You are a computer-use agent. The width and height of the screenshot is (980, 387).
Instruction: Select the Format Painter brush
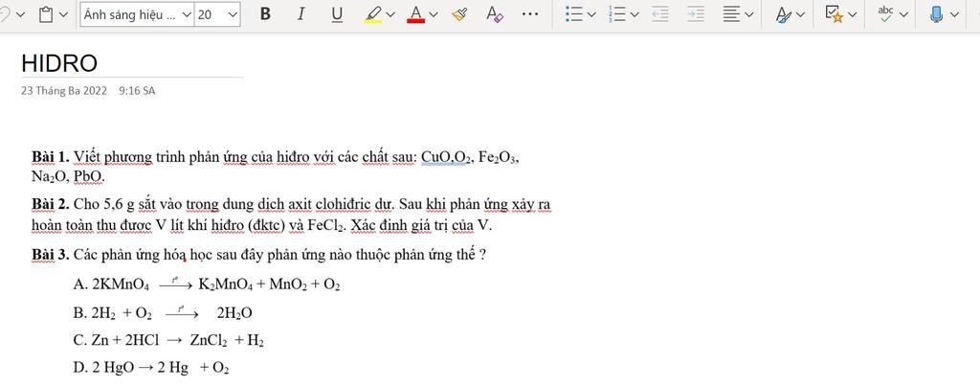coord(459,14)
